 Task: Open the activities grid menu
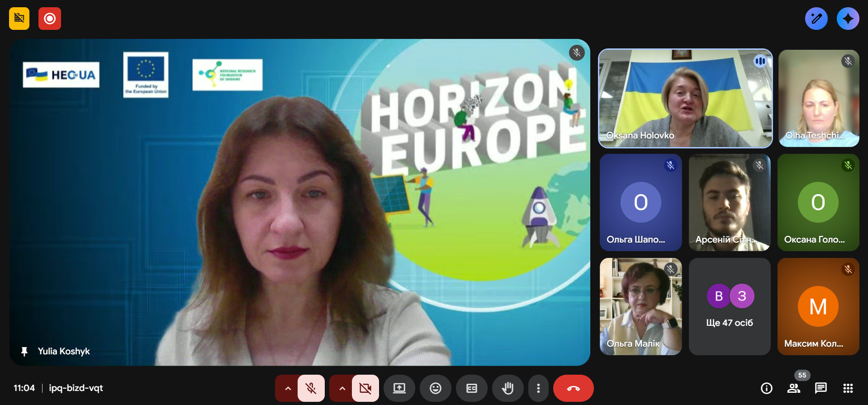[x=848, y=388]
